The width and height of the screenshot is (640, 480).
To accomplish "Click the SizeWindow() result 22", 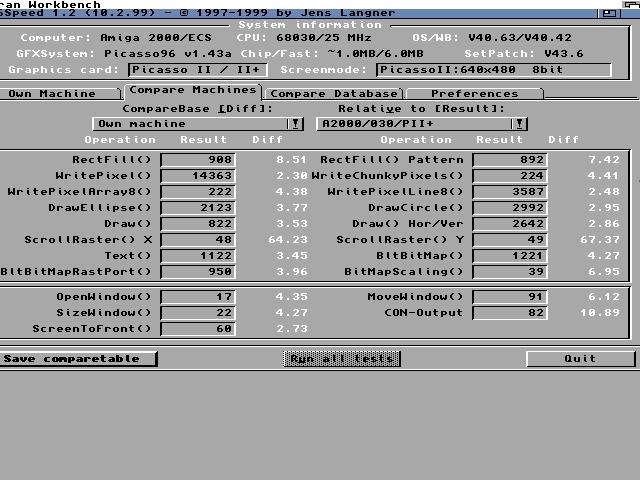I will [x=198, y=313].
